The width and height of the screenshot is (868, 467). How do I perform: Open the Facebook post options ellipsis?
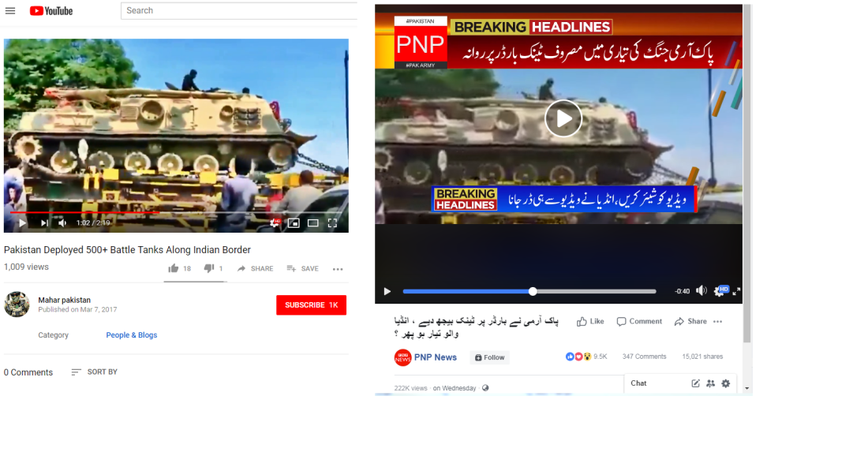point(718,322)
